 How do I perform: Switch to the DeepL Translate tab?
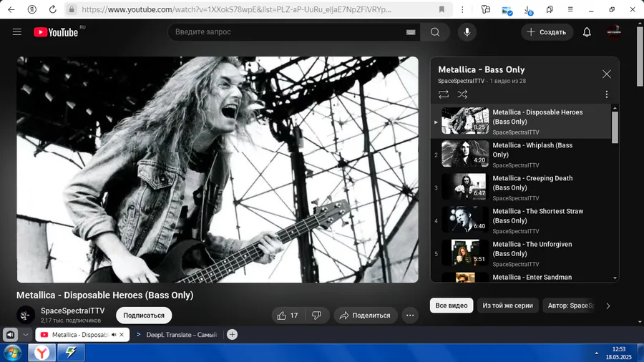177,335
